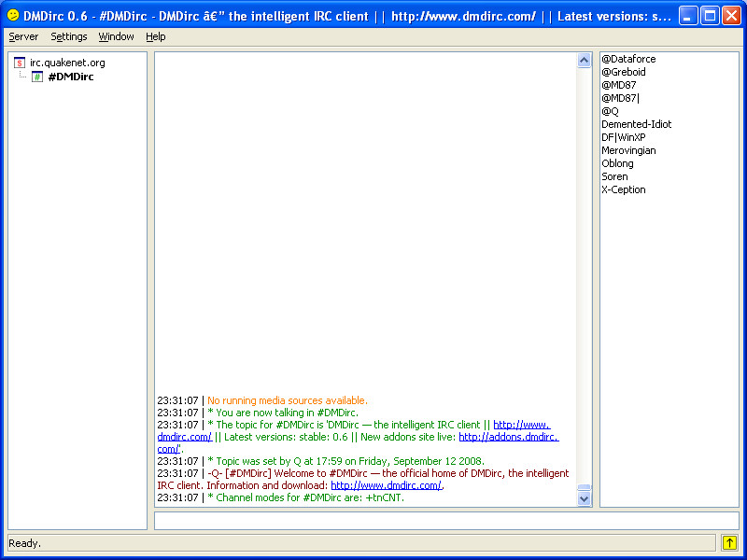Select user Merovingian in the nick list
747x560 pixels.
(x=628, y=150)
